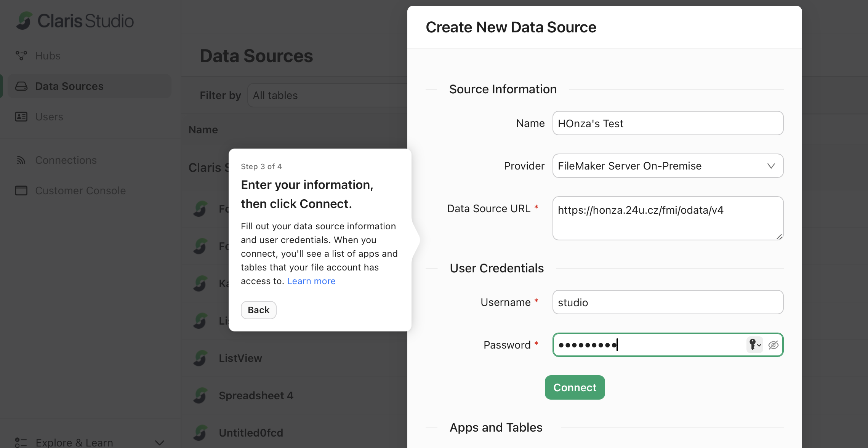Click the ListView data source icon
868x448 pixels.
click(x=200, y=358)
